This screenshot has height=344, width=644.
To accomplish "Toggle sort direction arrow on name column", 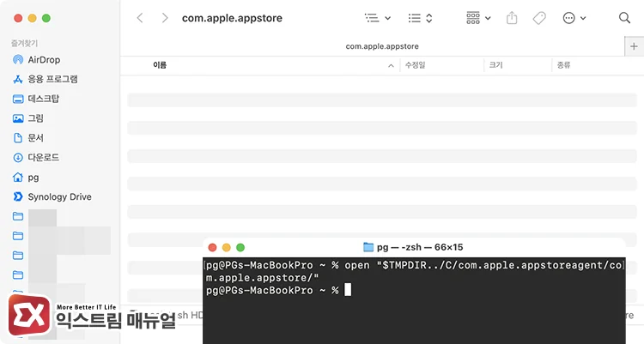I will (x=391, y=66).
